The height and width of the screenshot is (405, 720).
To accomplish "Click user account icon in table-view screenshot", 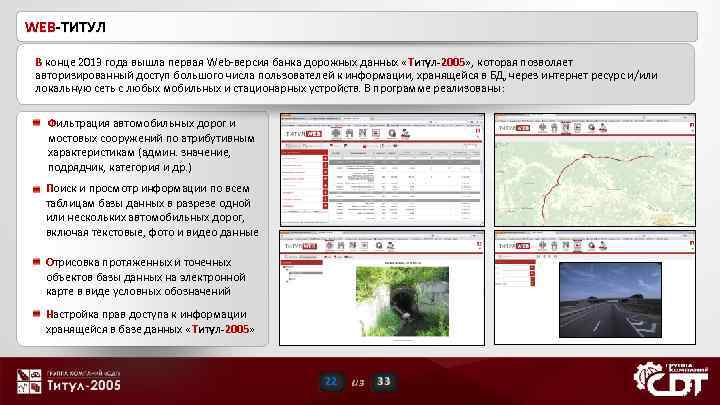I will (x=405, y=133).
